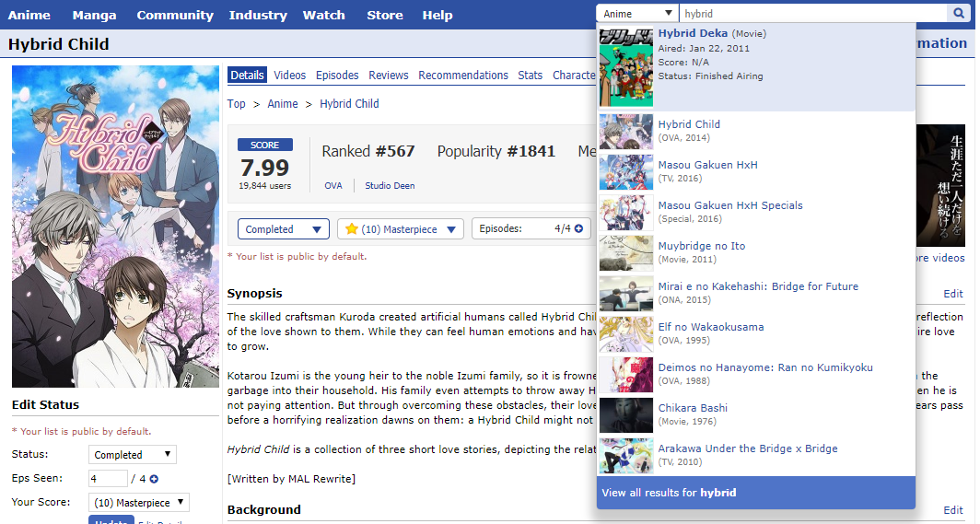Click Elf no Wakaokusama result thumbnail
Image resolution: width=980 pixels, height=524 pixels.
pyautogui.click(x=626, y=334)
